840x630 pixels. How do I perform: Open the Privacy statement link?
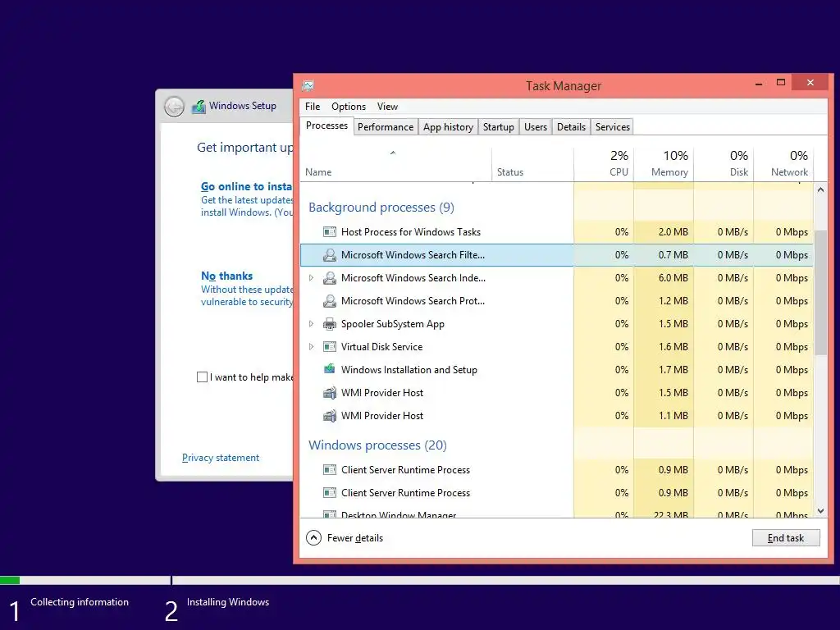pyautogui.click(x=220, y=458)
